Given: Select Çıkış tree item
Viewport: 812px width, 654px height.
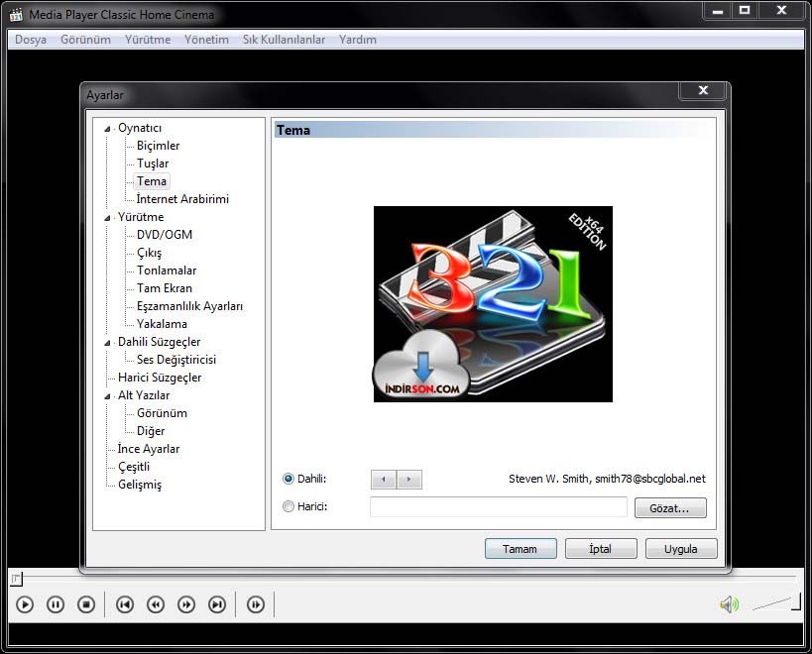Looking at the screenshot, I should (x=149, y=253).
